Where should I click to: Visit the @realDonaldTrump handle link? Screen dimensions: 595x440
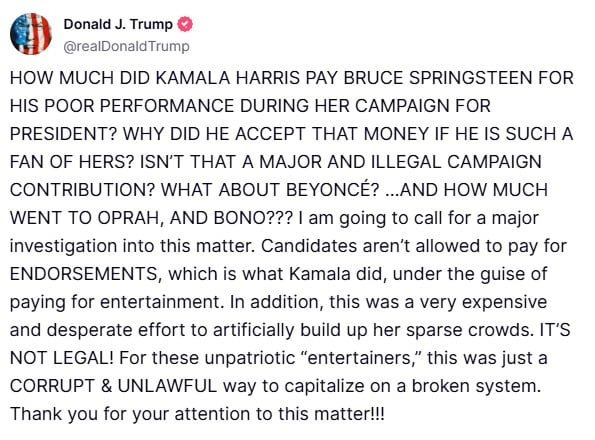126,46
